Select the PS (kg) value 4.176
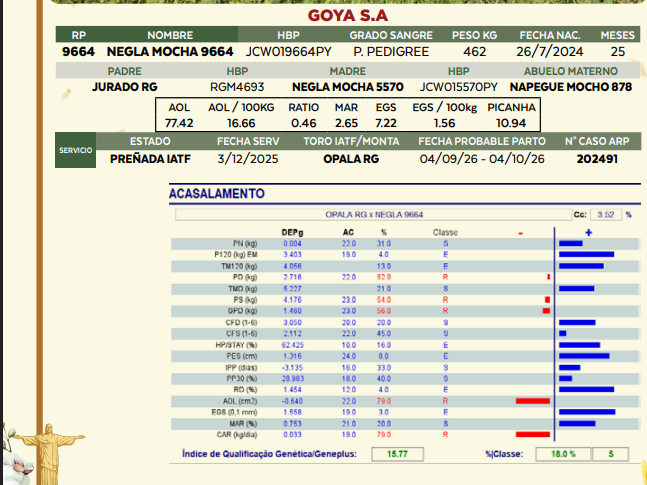Image resolution: width=647 pixels, height=485 pixels. coord(292,300)
